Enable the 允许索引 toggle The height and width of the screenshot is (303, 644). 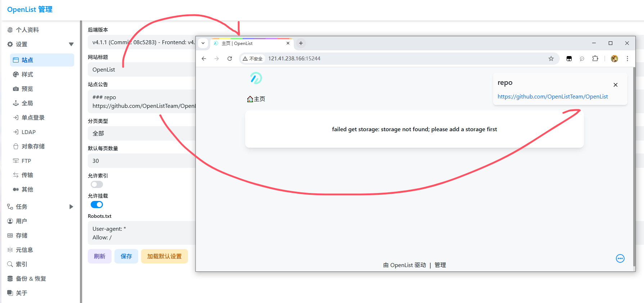97,184
